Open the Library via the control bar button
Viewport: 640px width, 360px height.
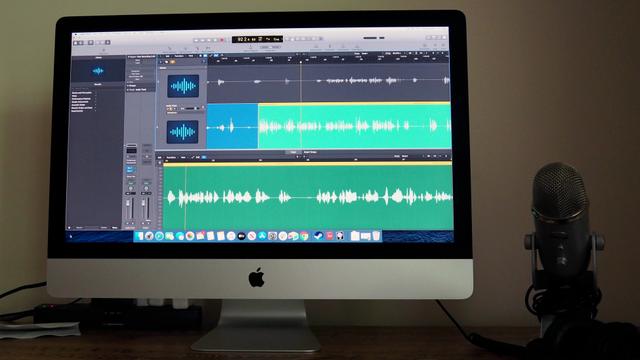76,42
